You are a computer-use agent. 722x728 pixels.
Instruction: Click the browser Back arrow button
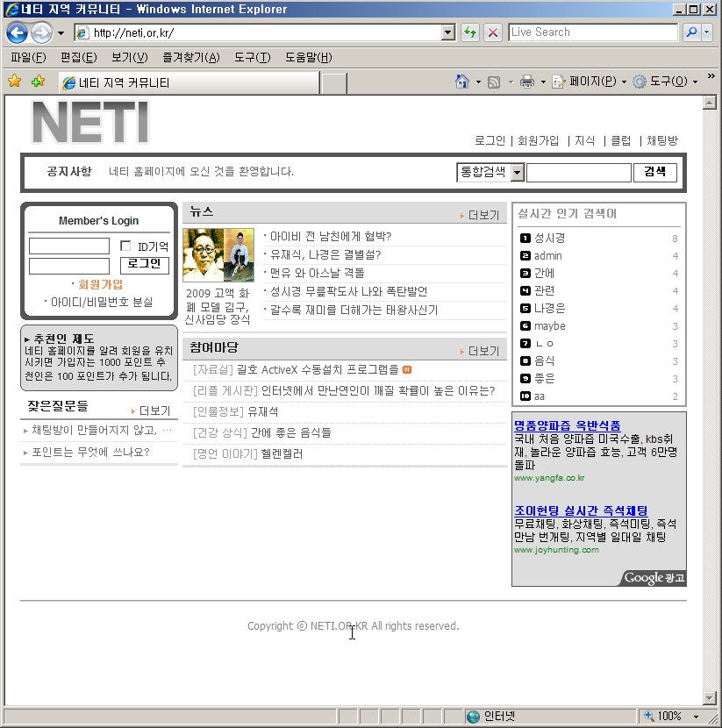point(18,32)
